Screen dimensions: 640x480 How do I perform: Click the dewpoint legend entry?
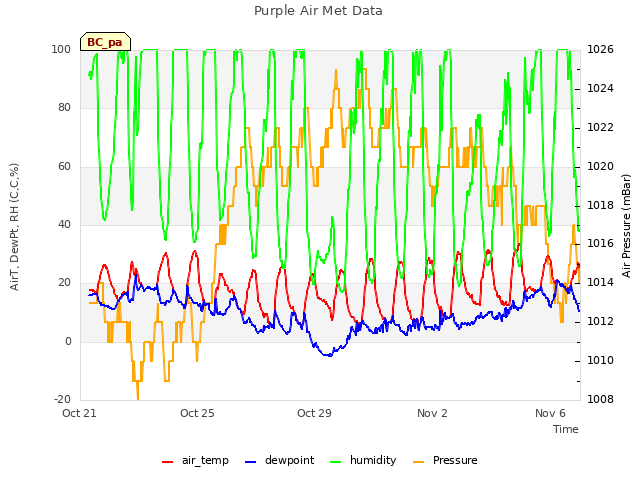[280, 460]
